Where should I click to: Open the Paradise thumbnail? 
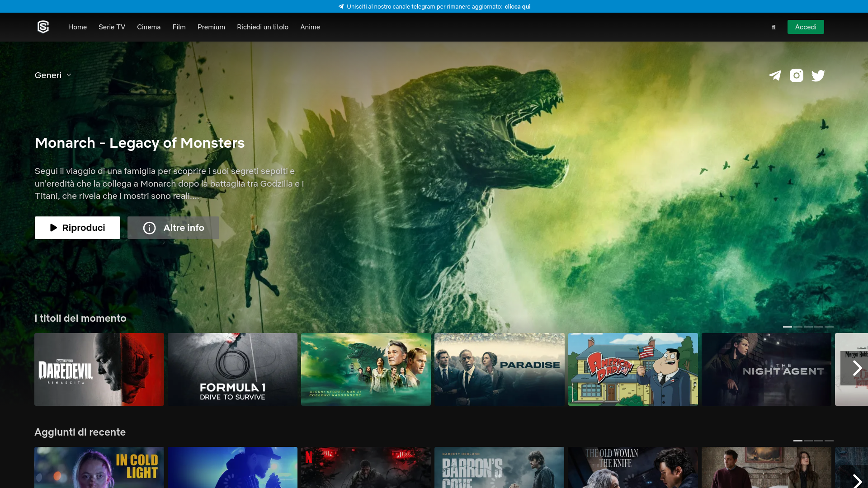point(500,370)
